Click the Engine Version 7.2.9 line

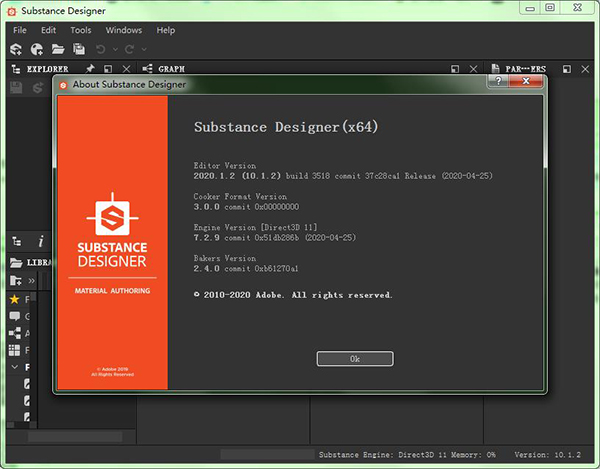275,238
